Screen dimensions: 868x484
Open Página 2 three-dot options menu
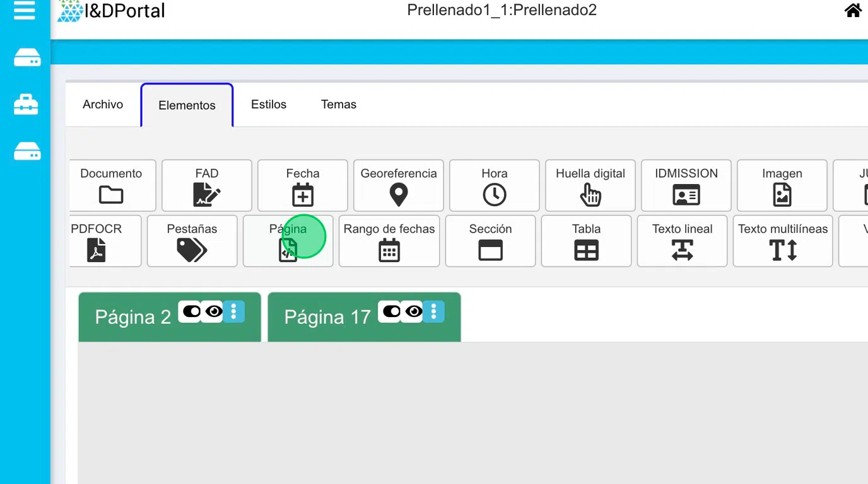234,311
